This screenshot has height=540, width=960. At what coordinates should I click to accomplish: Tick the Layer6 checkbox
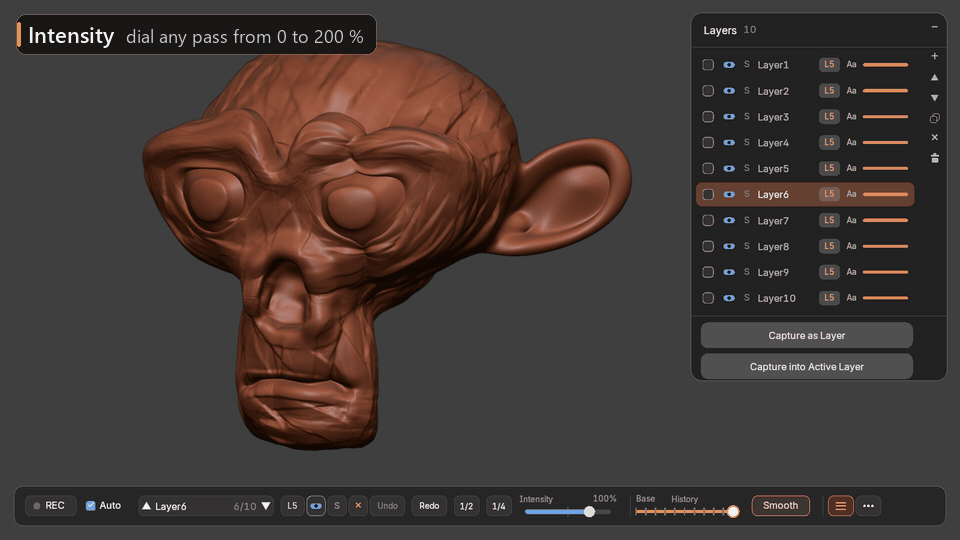click(708, 194)
